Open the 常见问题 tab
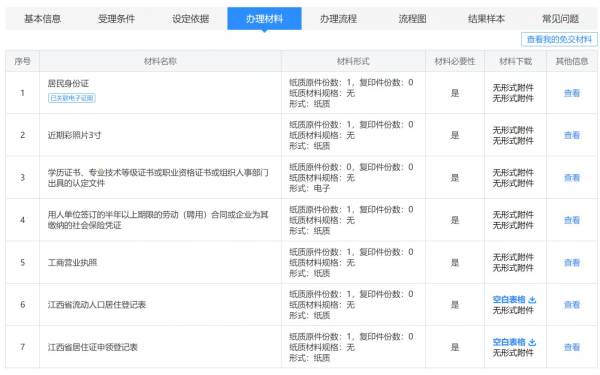Image resolution: width=600 pixels, height=375 pixels. tap(560, 18)
